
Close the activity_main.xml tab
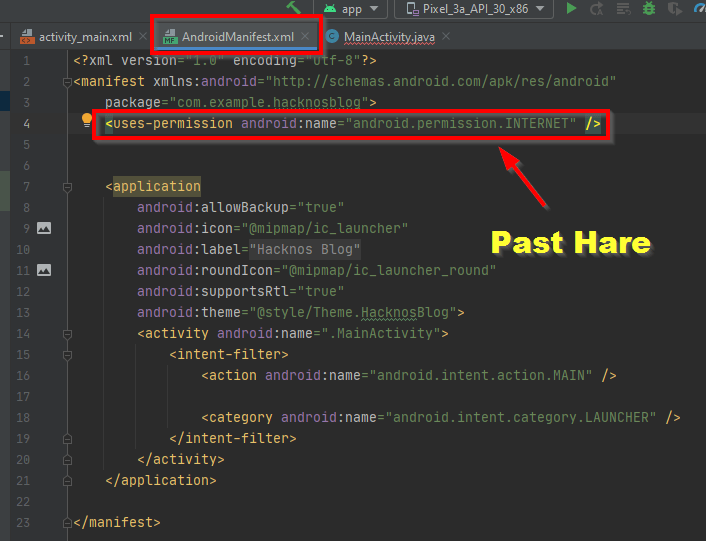[143, 36]
